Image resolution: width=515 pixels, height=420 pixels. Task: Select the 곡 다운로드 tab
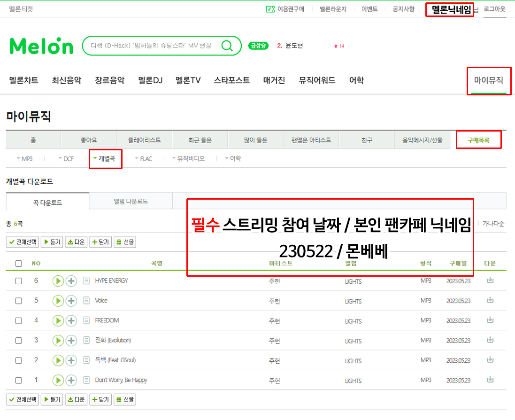pos(47,202)
